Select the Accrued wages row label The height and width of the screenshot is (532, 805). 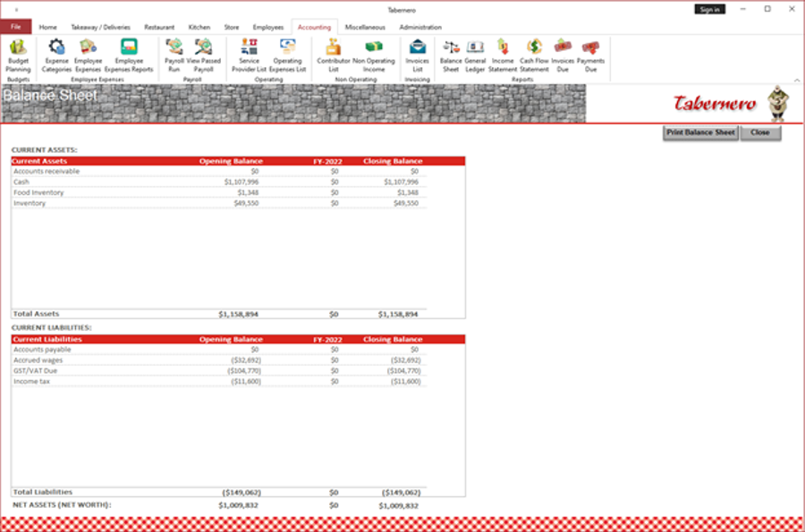pyautogui.click(x=38, y=360)
